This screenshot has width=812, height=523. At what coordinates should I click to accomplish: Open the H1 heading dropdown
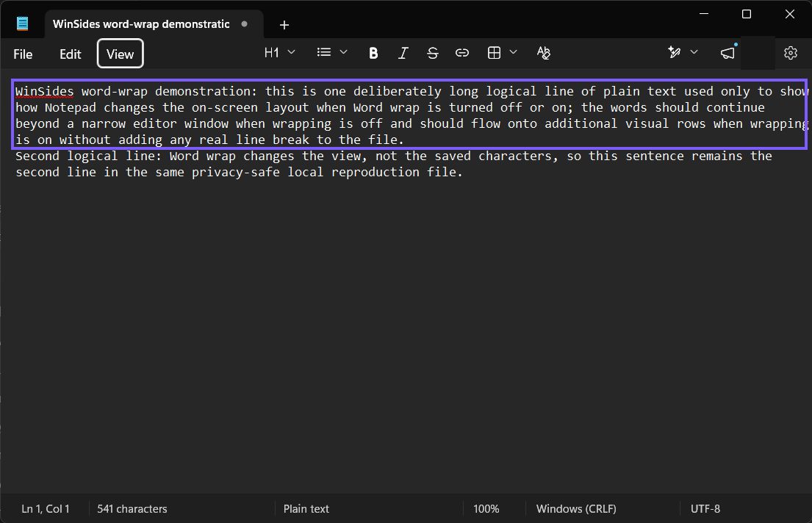280,52
